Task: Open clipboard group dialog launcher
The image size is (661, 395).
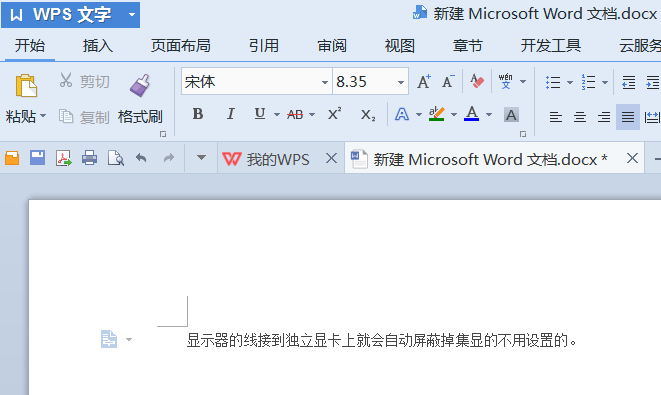Action: 163,134
